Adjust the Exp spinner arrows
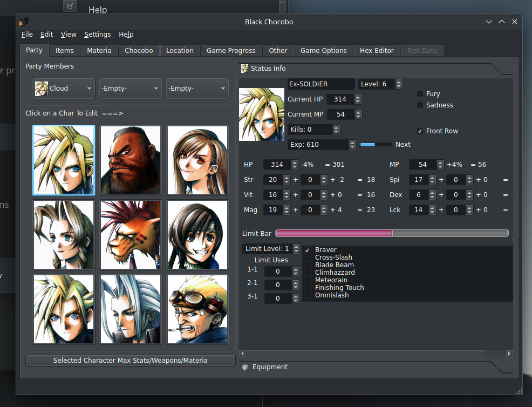Viewport: 532px width, 407px height. point(352,145)
